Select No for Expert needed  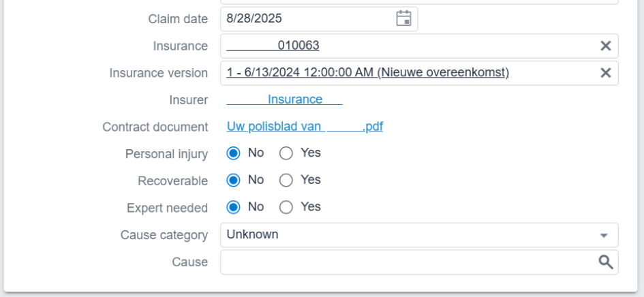234,207
